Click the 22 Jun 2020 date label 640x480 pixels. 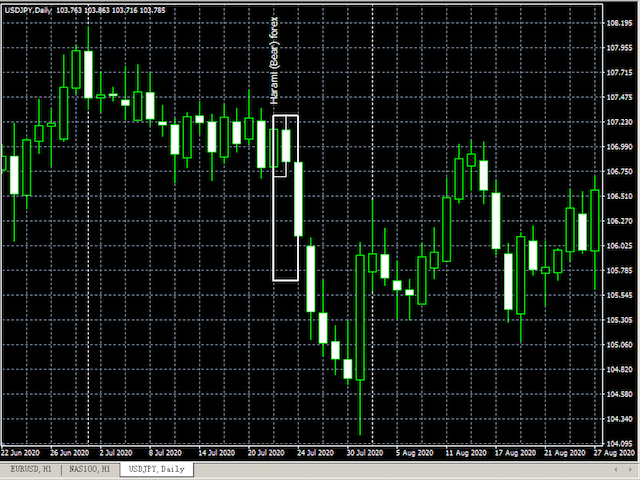[x=20, y=453]
